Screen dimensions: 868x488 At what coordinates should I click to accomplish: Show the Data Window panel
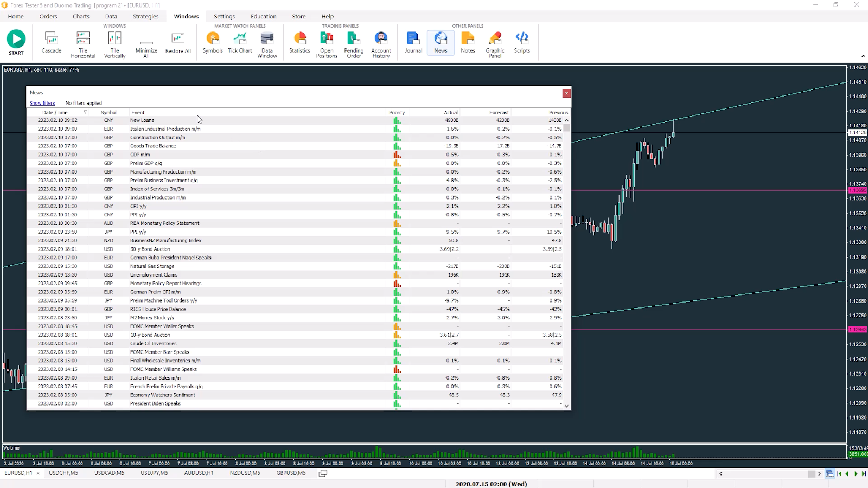tap(267, 43)
